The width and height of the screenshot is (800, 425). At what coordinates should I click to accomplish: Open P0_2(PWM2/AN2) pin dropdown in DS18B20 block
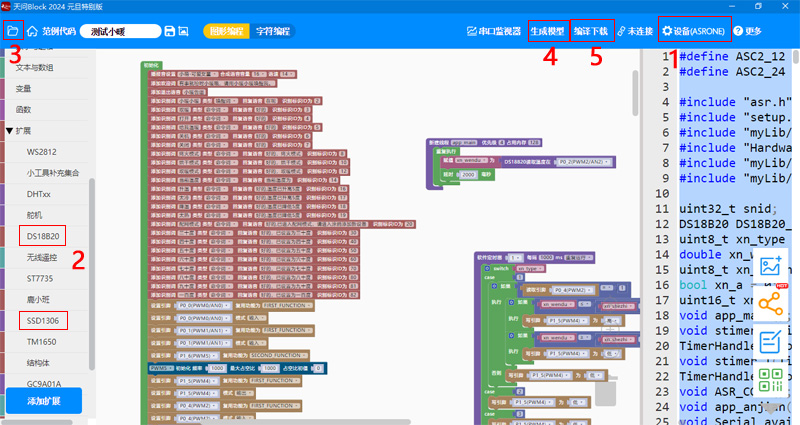[584, 160]
